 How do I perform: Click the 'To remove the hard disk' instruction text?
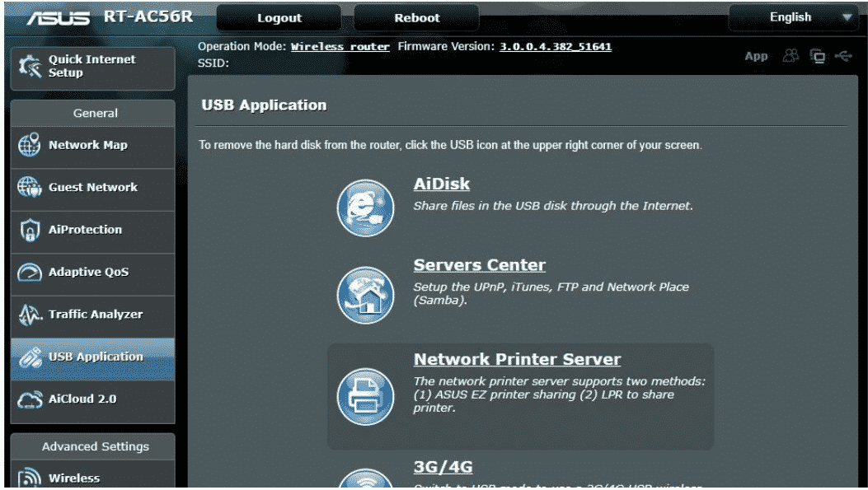coord(450,145)
